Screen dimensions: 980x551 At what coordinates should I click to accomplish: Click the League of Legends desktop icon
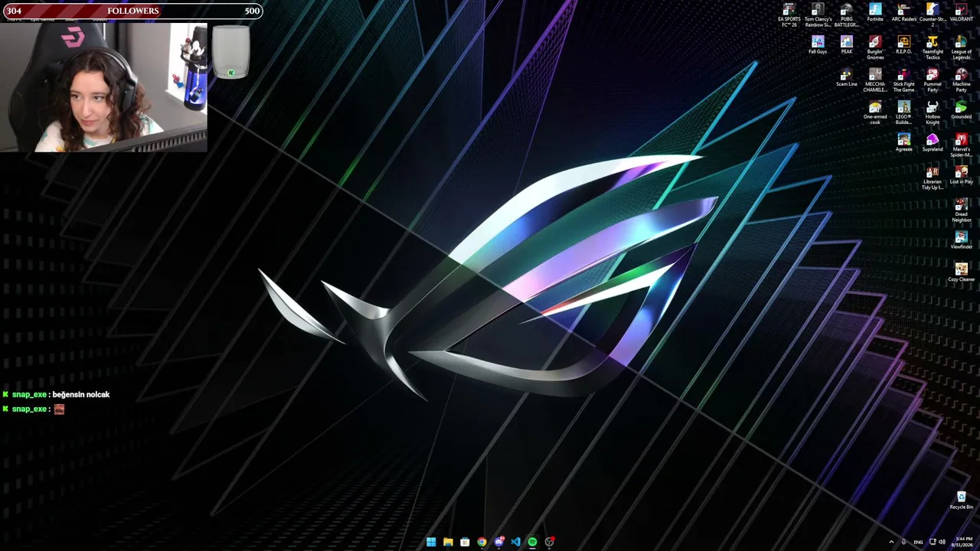962,47
